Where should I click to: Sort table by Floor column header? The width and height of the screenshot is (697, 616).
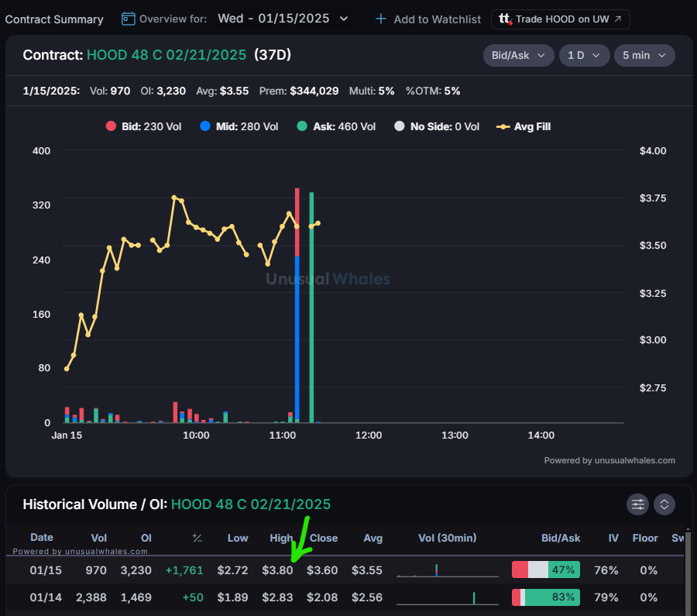(645, 538)
